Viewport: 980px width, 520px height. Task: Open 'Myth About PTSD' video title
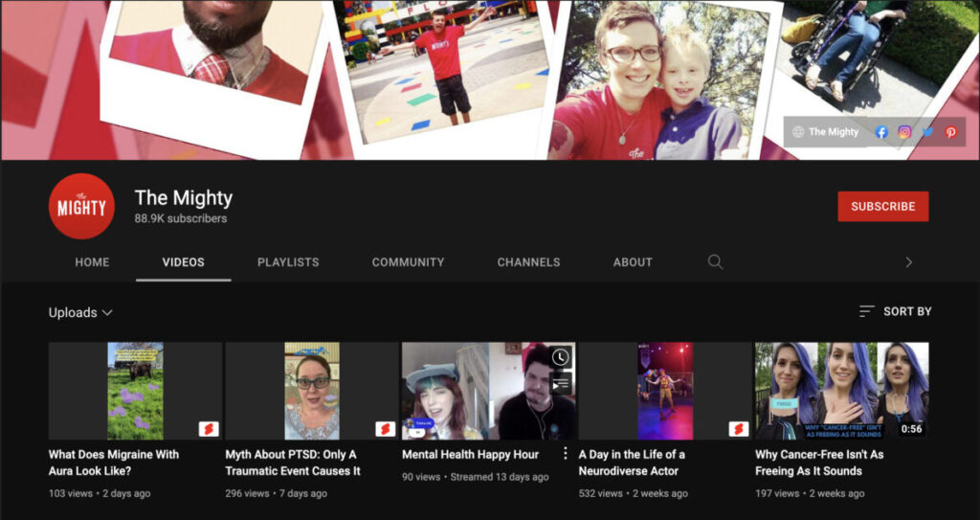pyautogui.click(x=293, y=463)
